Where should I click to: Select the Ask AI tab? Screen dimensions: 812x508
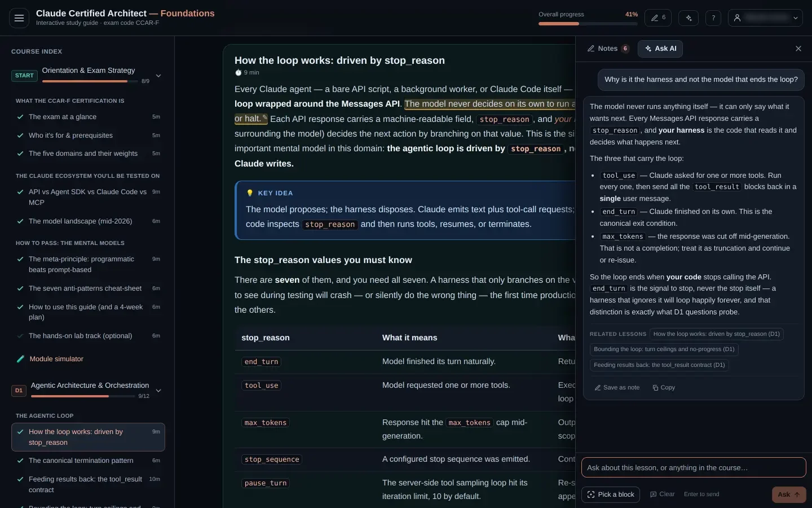[660, 49]
